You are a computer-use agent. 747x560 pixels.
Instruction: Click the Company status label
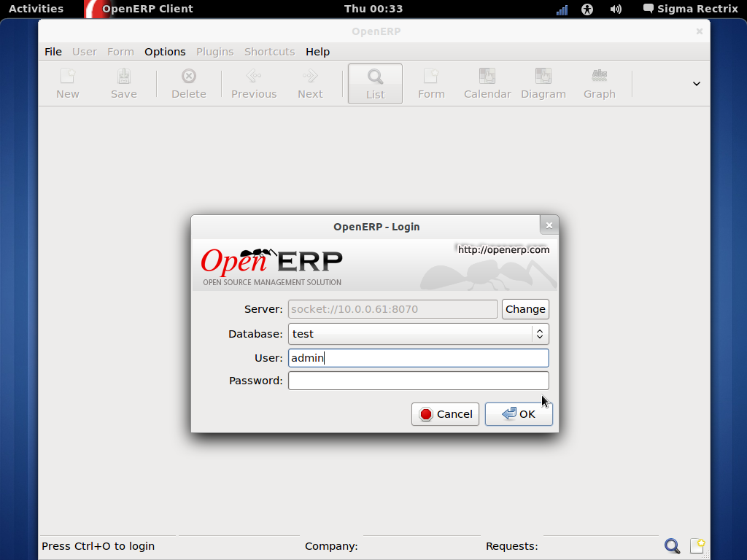pyautogui.click(x=331, y=546)
